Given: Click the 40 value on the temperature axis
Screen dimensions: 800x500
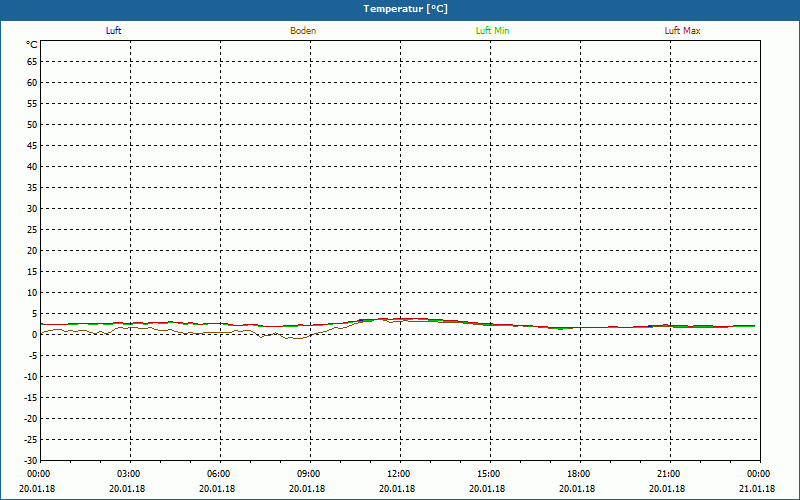Looking at the screenshot, I should [x=32, y=167].
